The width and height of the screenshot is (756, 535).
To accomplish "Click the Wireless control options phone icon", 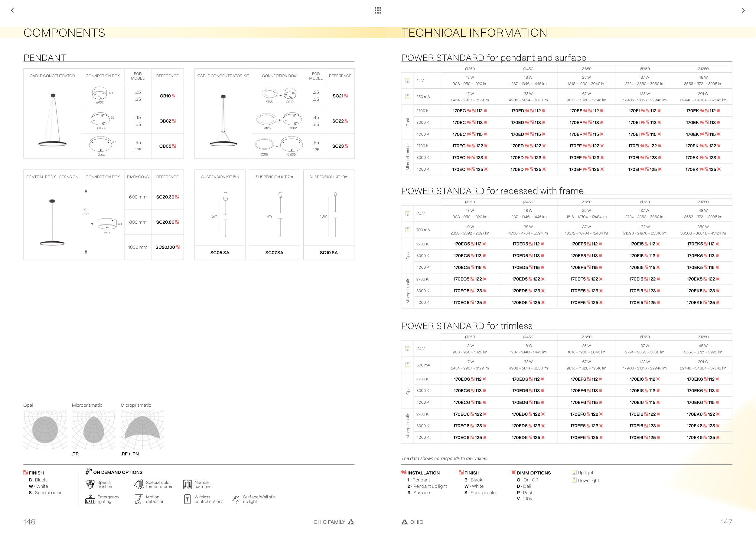I will pyautogui.click(x=187, y=499).
